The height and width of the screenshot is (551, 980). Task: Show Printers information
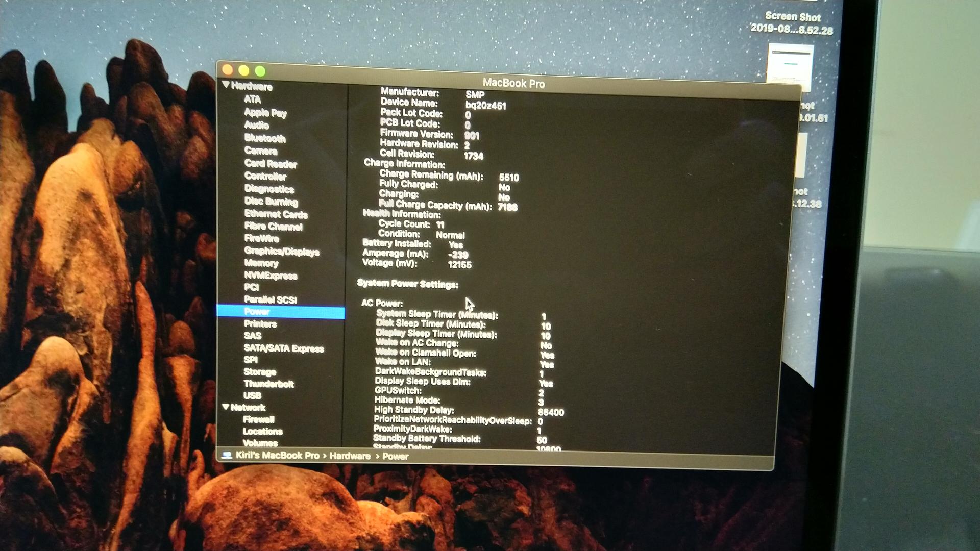(x=260, y=323)
